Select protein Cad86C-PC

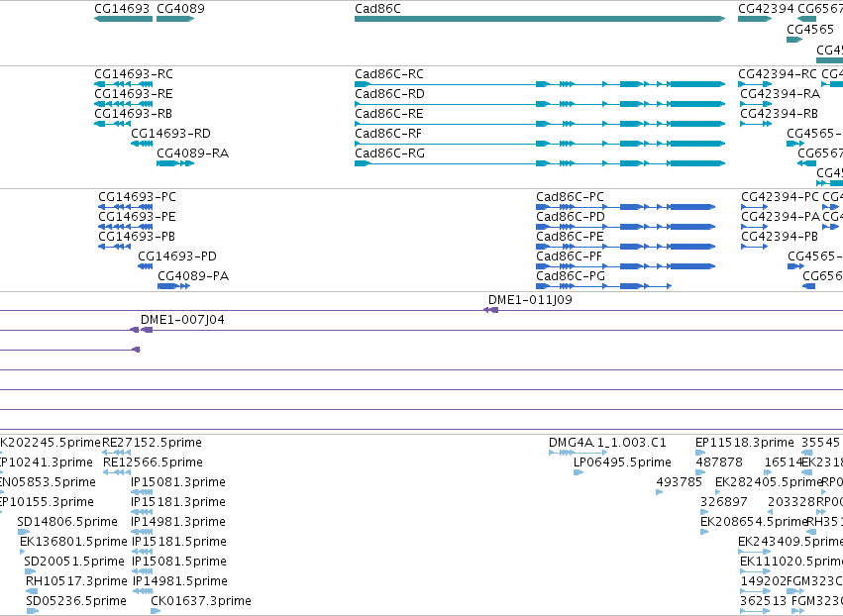[x=570, y=197]
